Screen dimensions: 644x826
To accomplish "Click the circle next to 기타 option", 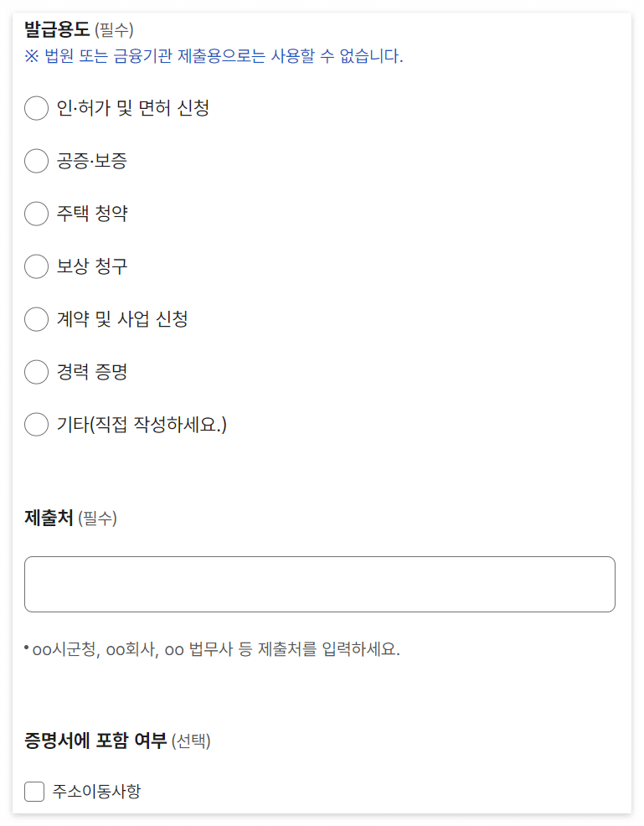I will (x=36, y=425).
